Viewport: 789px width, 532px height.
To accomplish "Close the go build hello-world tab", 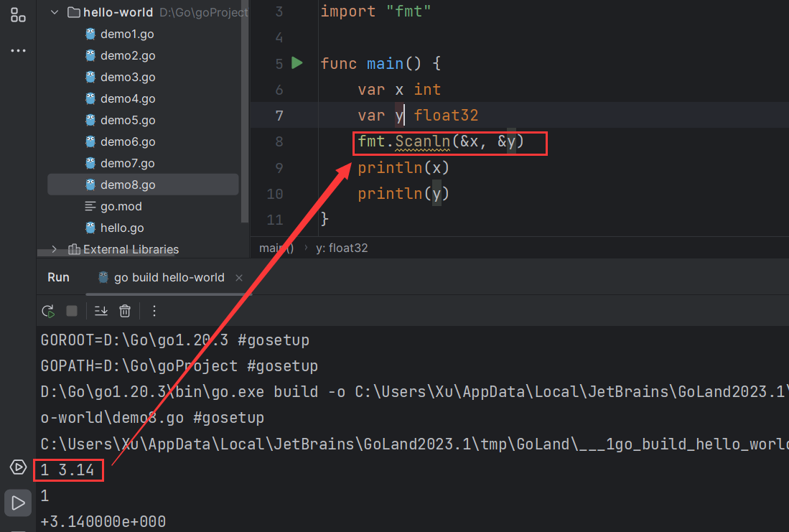I will (239, 278).
